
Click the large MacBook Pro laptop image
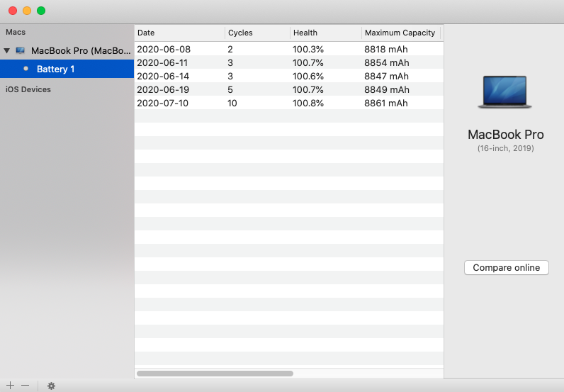click(x=505, y=91)
